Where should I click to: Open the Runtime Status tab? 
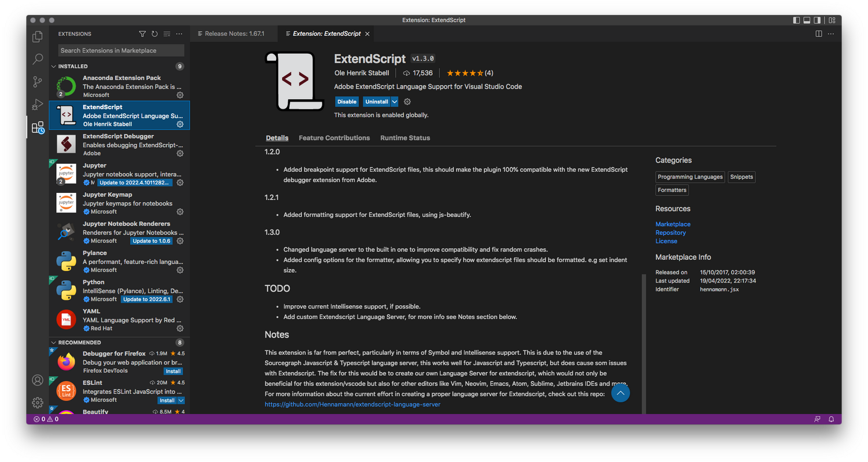pyautogui.click(x=405, y=138)
